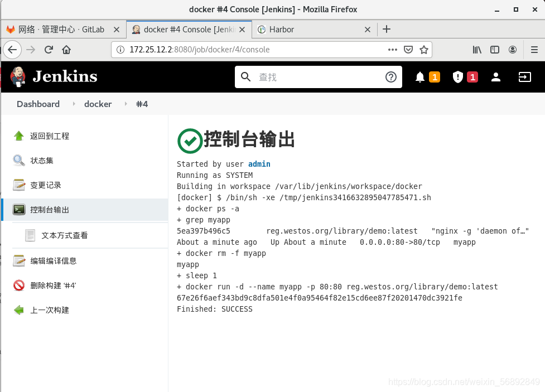The height and width of the screenshot is (392, 545).
Task: Click the Jenkins butler logo icon
Action: point(18,76)
